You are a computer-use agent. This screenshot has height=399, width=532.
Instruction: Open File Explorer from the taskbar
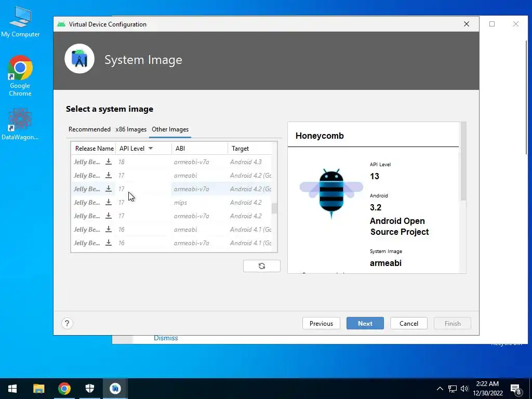(x=38, y=389)
